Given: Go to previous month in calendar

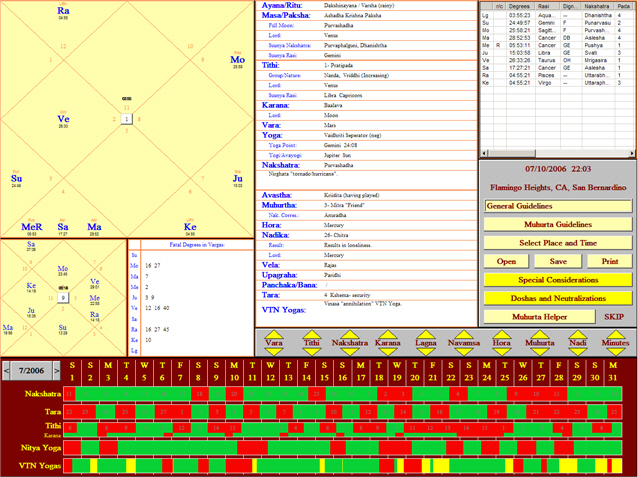Looking at the screenshot, I should click(x=7, y=370).
